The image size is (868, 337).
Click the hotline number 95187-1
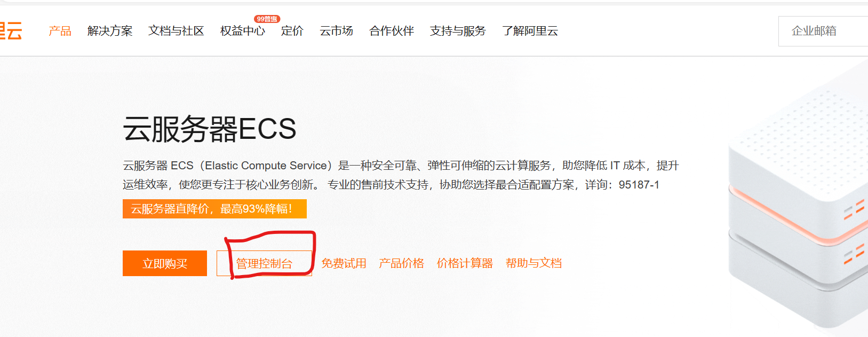pos(639,185)
